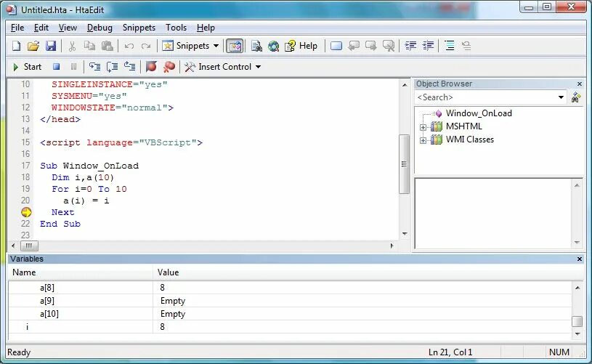Open the Object Browser search dropdown arrow

pos(561,97)
